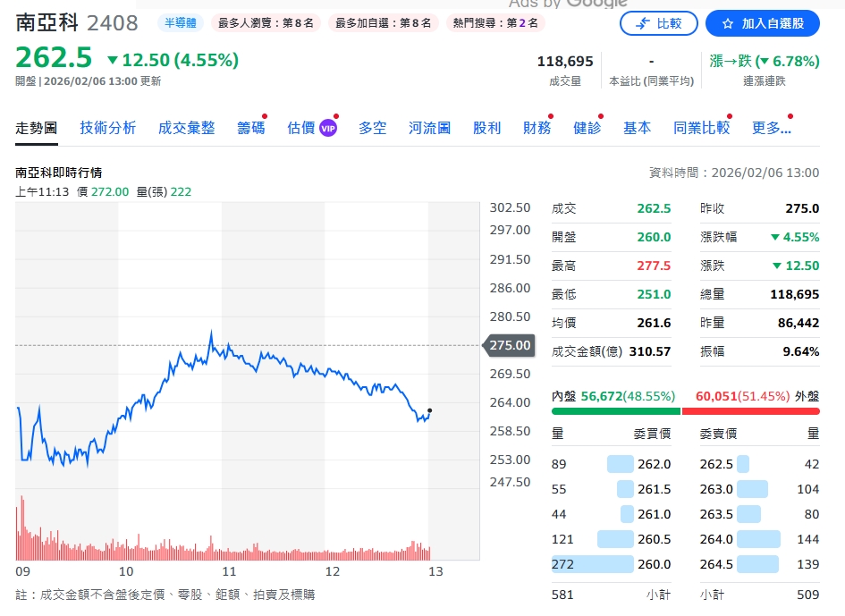This screenshot has height=616, width=845.
Task: Open the 籌碼 tab
Action: click(x=249, y=128)
